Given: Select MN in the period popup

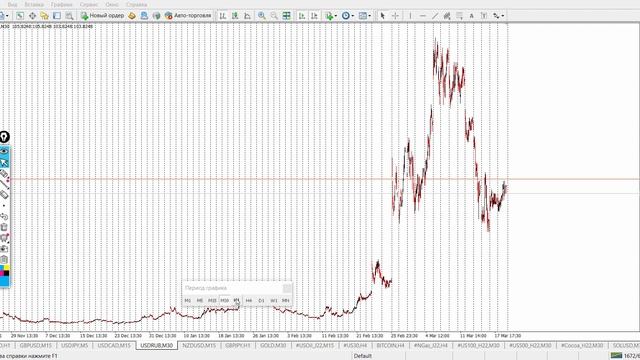Looking at the screenshot, I should coord(286,300).
